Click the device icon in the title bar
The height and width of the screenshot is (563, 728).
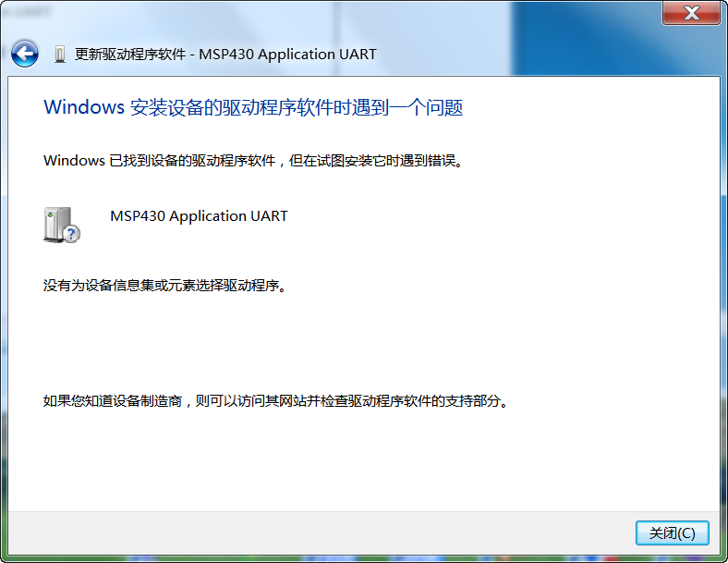[x=60, y=54]
